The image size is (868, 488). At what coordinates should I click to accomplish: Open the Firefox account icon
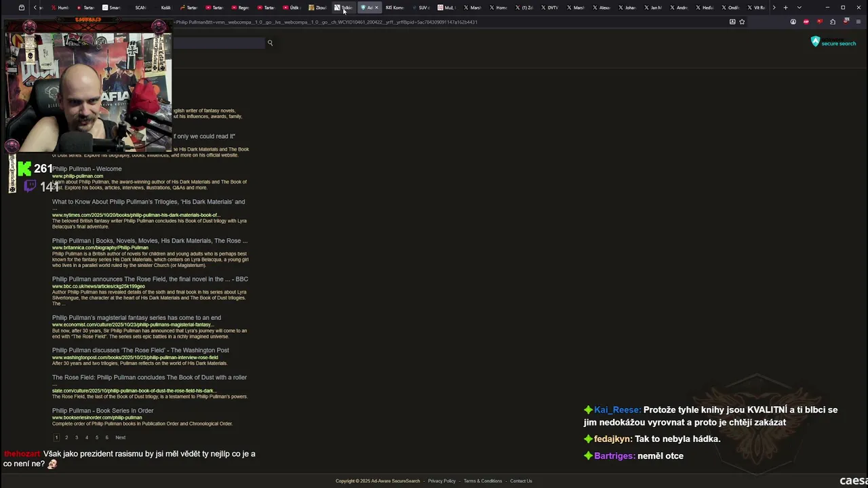click(x=793, y=22)
